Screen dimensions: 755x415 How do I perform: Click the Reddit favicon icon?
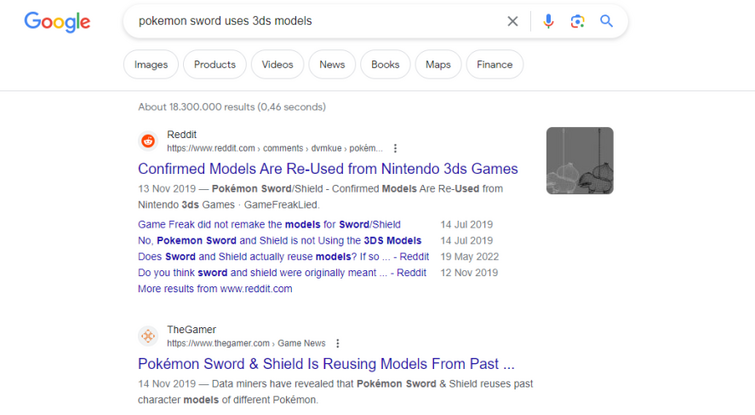coord(148,141)
